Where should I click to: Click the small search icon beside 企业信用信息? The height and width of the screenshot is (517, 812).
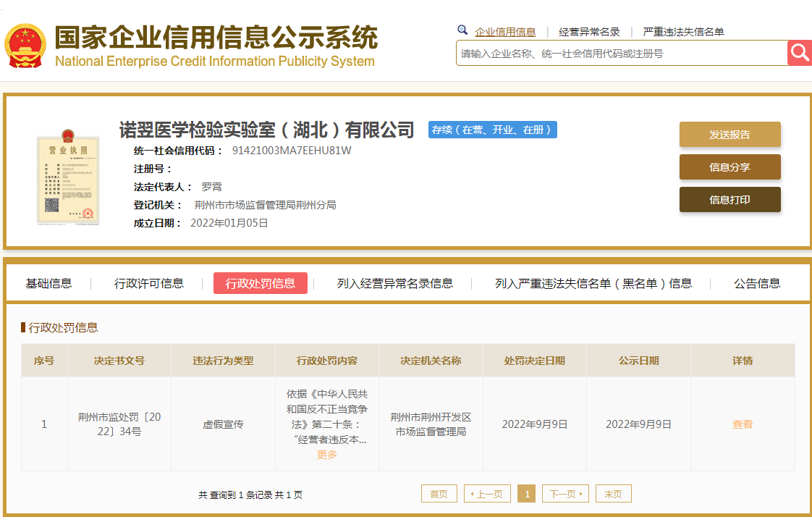coord(462,30)
